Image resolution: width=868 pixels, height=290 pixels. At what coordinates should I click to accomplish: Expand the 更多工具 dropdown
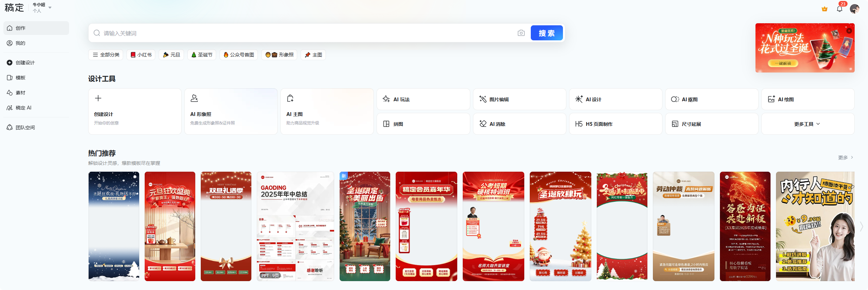pos(808,124)
